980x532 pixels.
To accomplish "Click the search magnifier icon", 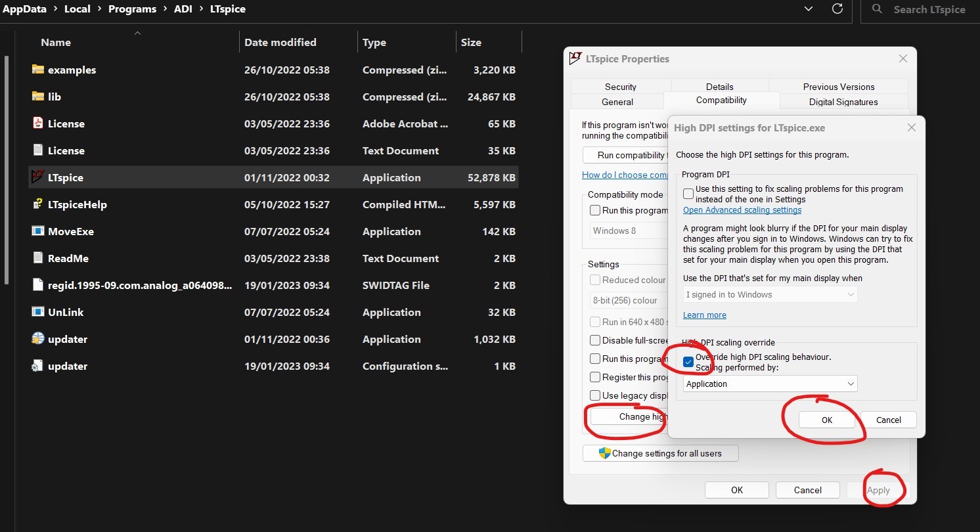I will click(x=877, y=9).
